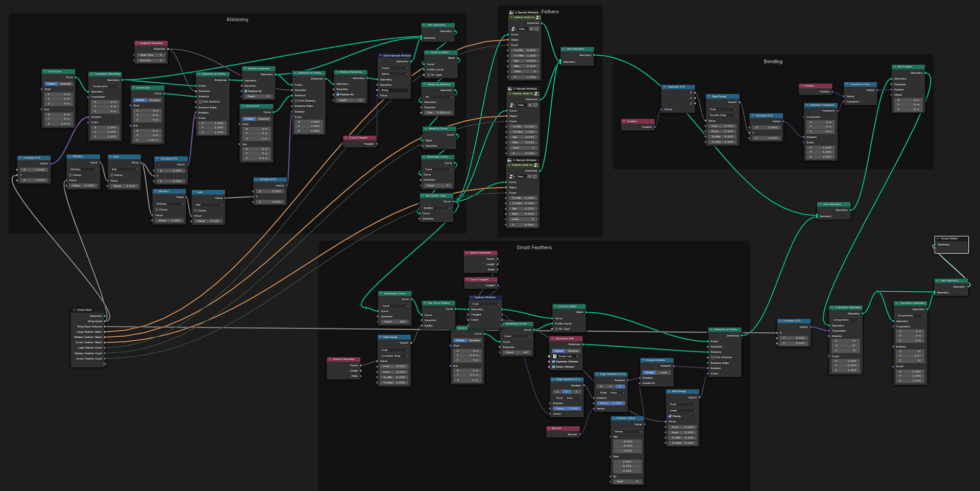This screenshot has height=491, width=980.
Task: Enable Pick Instance on Small Feathers Instance on Points
Action: [713, 357]
